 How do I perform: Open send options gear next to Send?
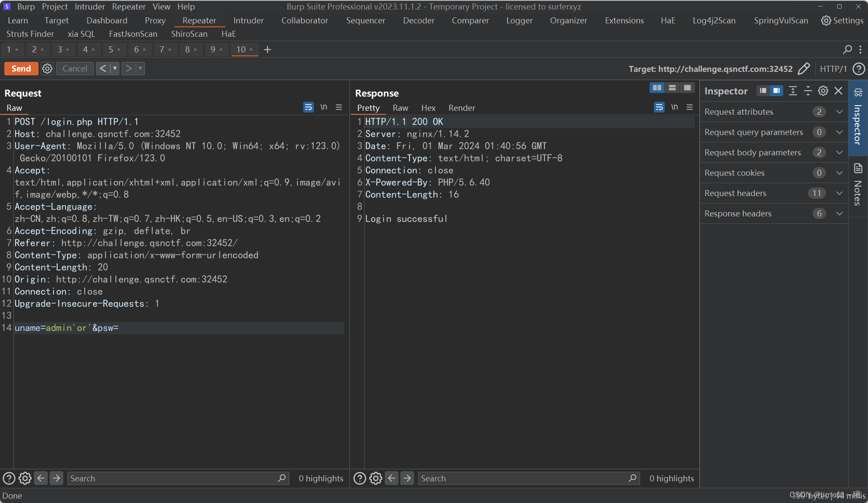coord(48,68)
